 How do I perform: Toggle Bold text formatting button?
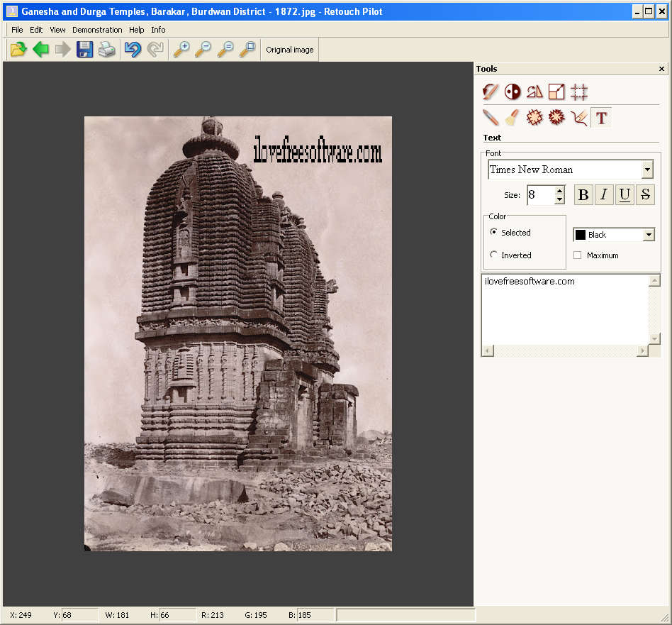583,195
